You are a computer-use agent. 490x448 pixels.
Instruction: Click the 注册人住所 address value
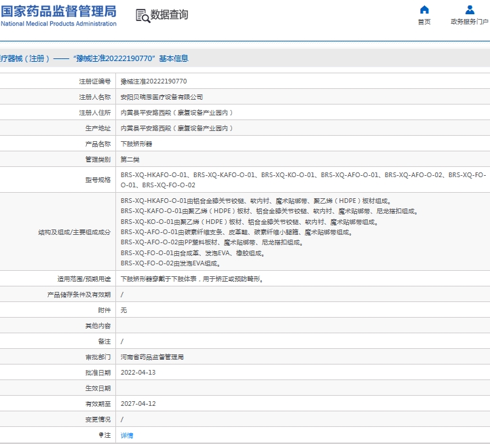point(177,113)
